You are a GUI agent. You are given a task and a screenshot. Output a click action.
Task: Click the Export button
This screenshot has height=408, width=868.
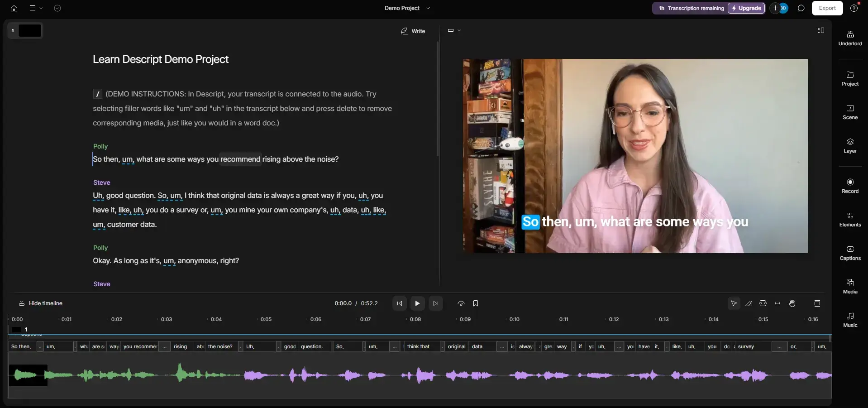[827, 8]
